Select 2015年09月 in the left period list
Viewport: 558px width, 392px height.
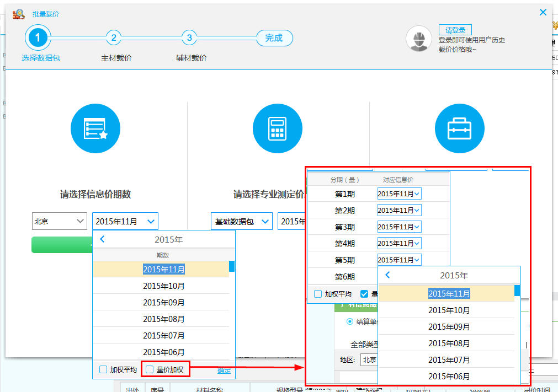pos(163,302)
